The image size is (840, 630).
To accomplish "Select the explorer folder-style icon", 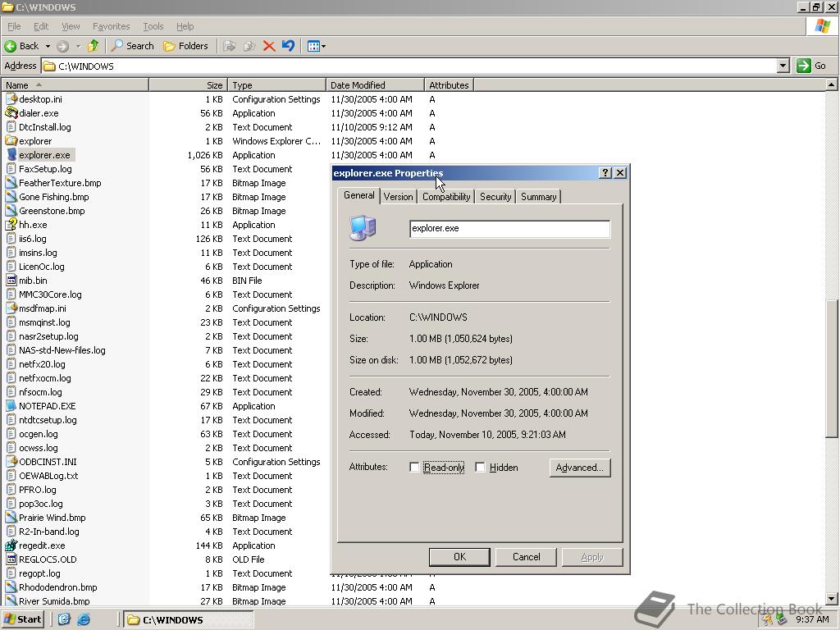I will [11, 141].
